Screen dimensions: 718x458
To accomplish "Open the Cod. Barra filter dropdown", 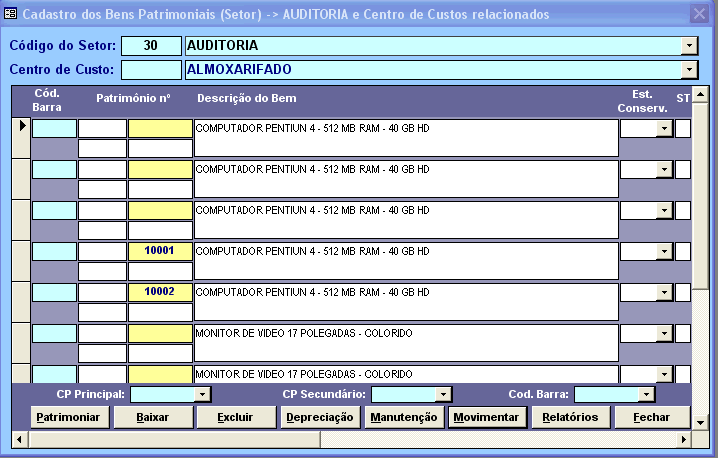I will pos(661,395).
